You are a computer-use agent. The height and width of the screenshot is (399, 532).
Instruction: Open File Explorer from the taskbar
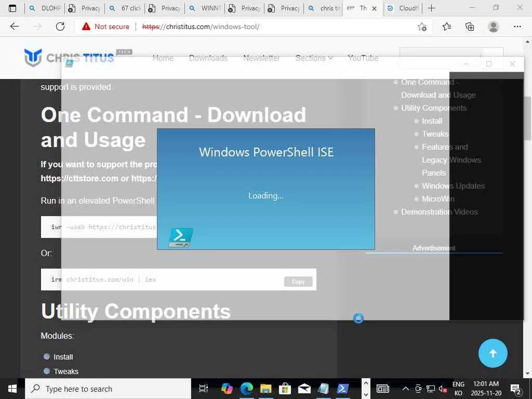pos(266,389)
